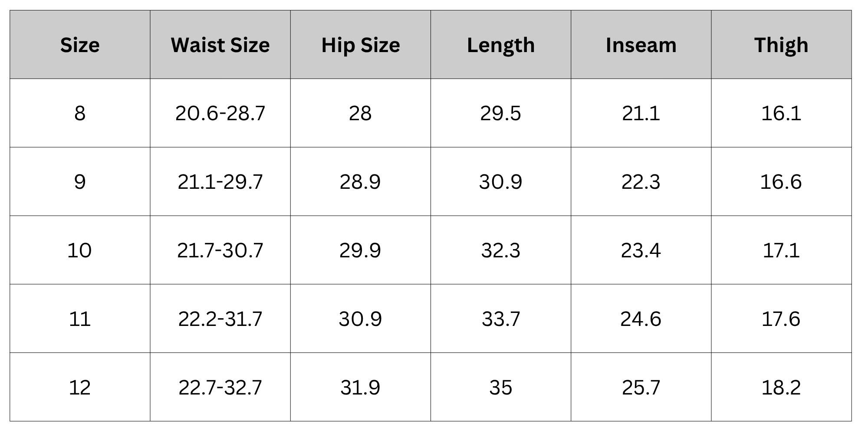Screen dimensions: 868x434
Task: Select the size 11 cell
Action: pos(80,319)
